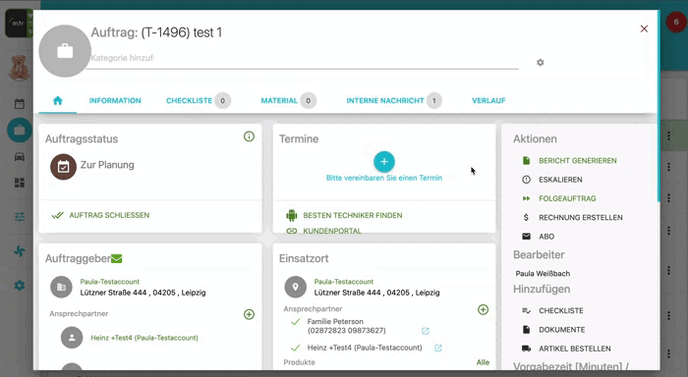Screen dimensions: 688x377
Task: Add Ansprechpartner in Einsatzort card
Action: [483, 309]
